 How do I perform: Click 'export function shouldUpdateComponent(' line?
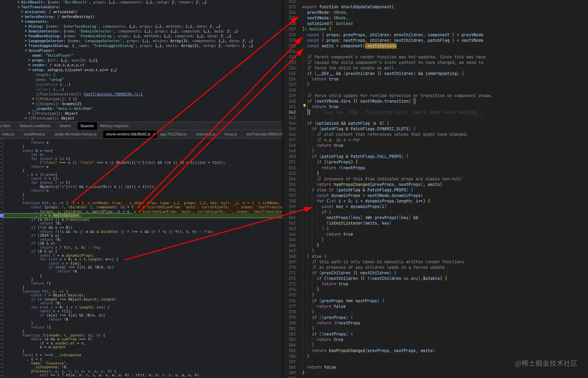coord(348,7)
